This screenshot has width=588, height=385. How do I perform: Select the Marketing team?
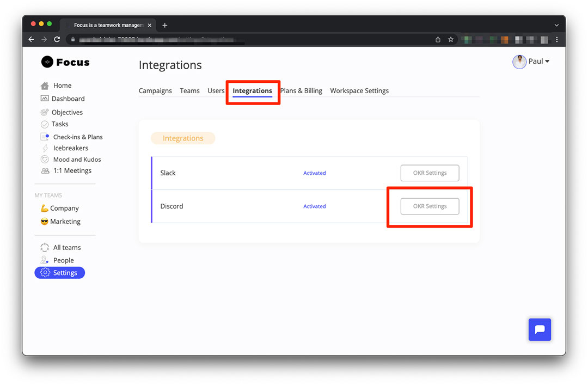click(x=65, y=222)
